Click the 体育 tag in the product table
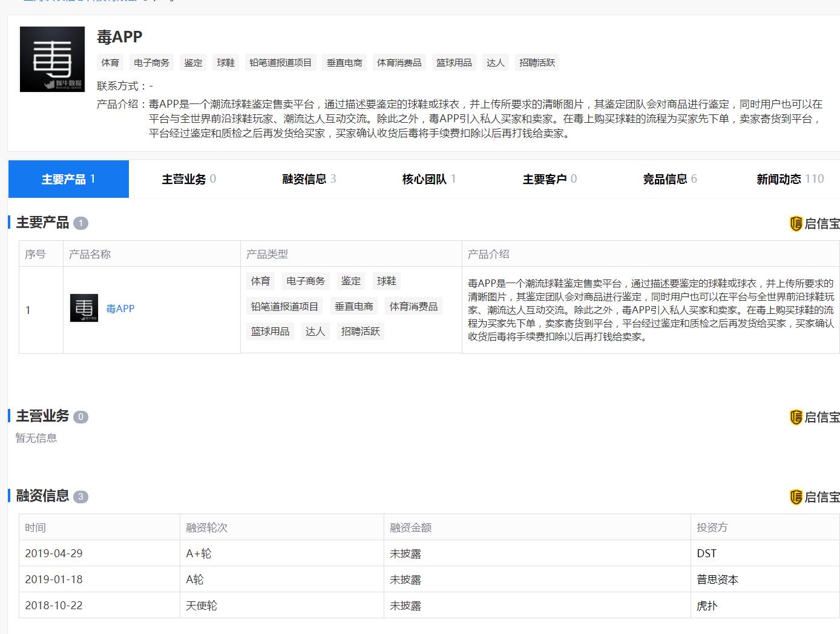The width and height of the screenshot is (840, 634). pos(260,281)
